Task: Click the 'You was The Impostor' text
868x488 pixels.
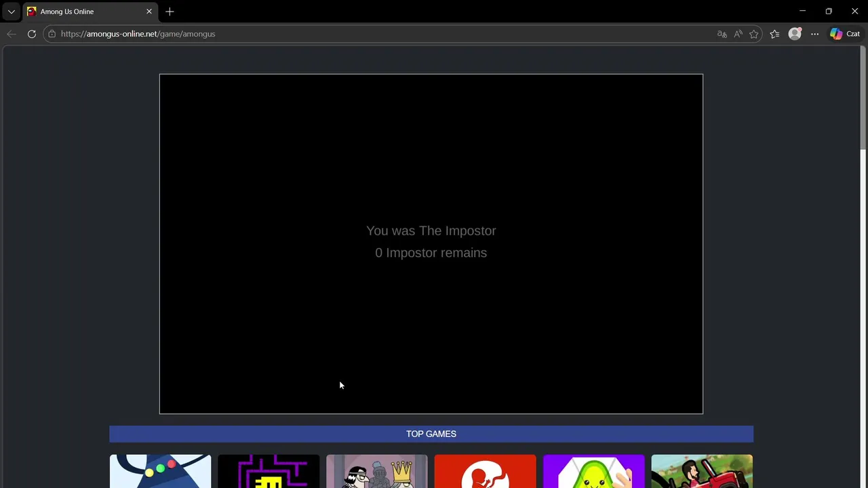Action: tap(431, 230)
